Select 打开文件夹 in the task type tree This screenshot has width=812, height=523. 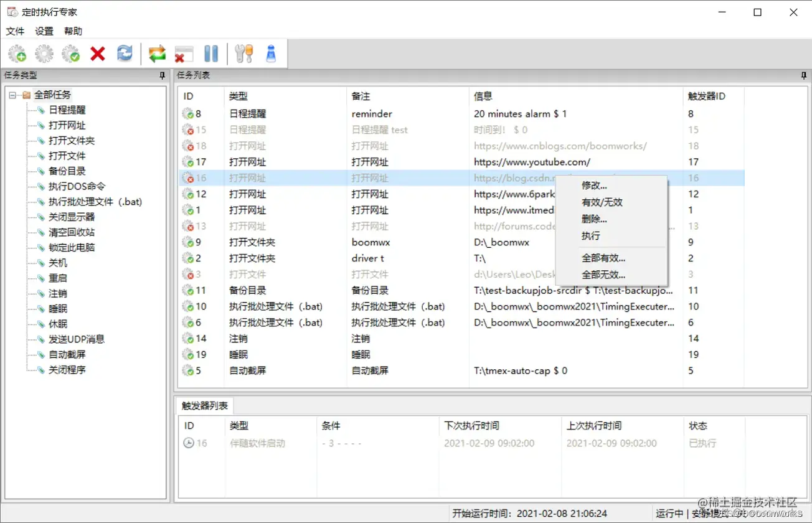[x=72, y=141]
